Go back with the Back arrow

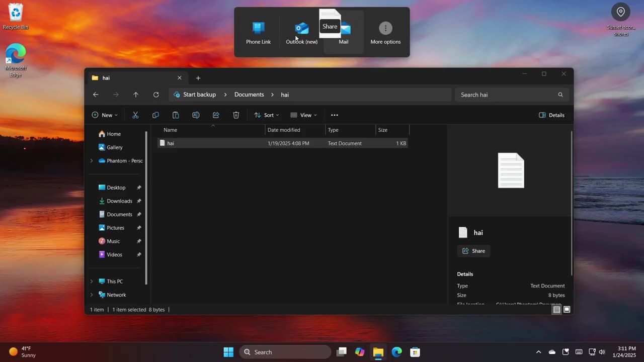[96, 95]
